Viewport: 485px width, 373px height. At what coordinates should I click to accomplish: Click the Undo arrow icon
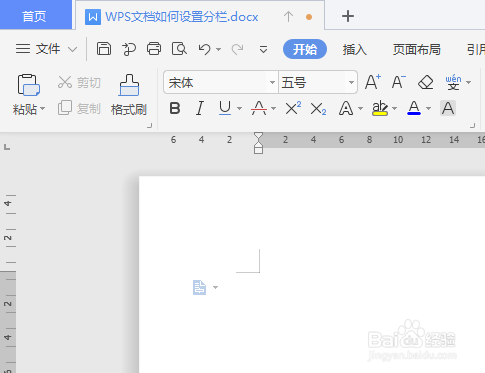click(205, 49)
